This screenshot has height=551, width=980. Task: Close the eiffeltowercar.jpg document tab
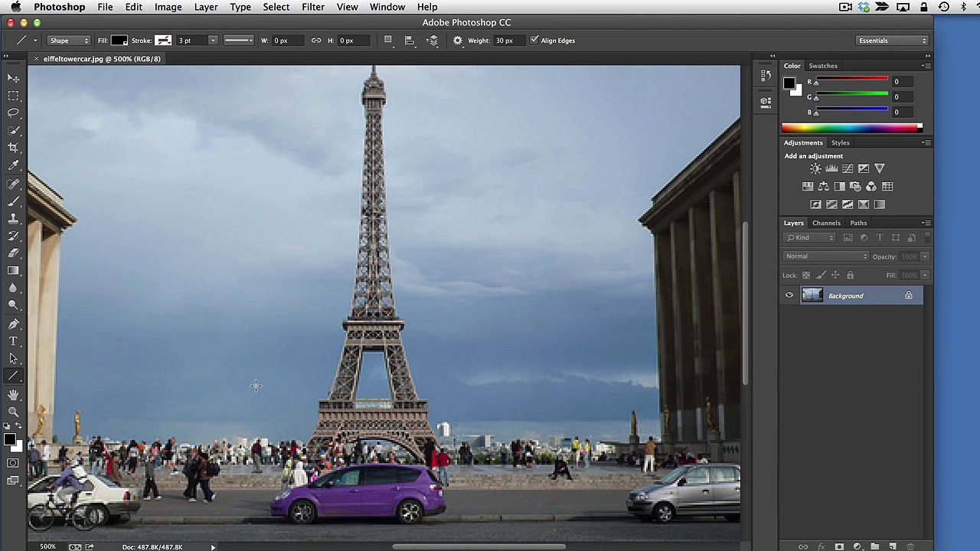click(36, 59)
